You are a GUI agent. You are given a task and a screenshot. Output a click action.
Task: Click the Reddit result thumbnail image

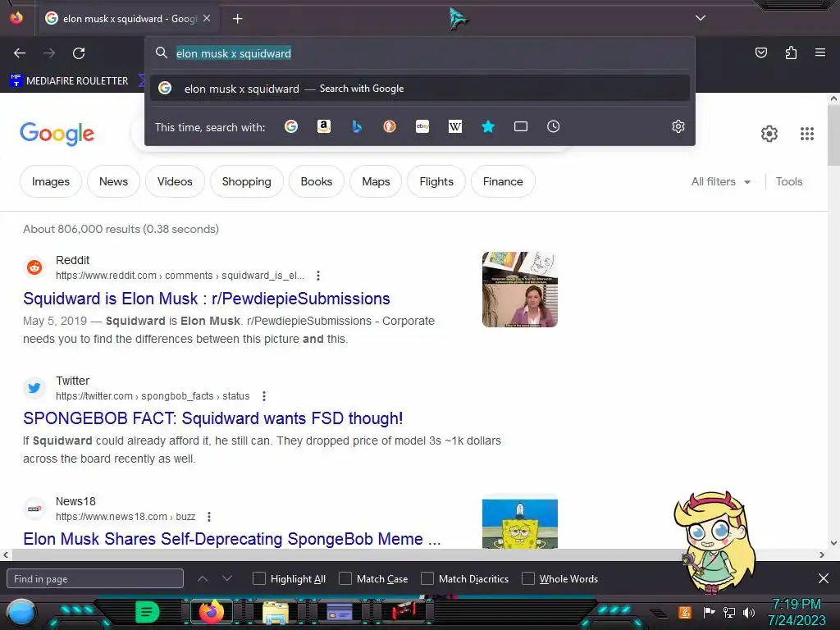click(519, 290)
